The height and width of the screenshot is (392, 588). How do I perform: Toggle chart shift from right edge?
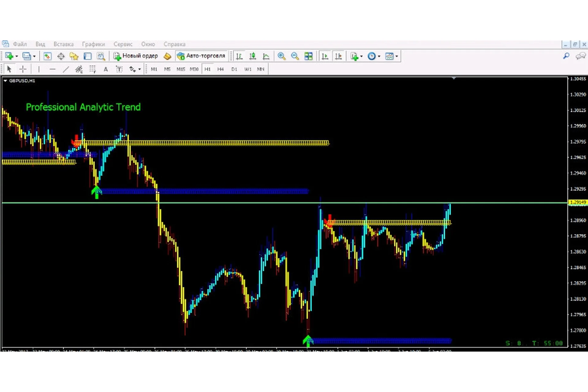(338, 56)
